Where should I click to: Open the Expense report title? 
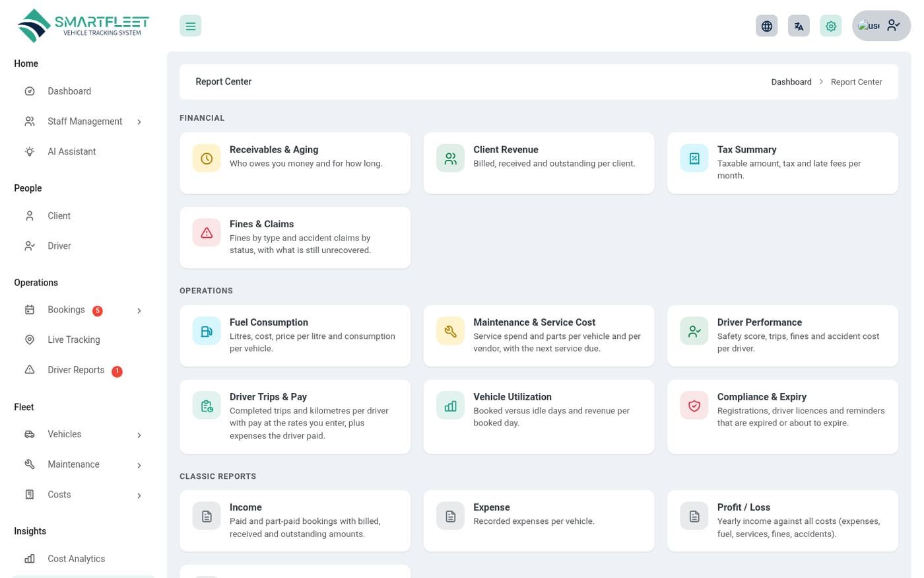coord(492,507)
